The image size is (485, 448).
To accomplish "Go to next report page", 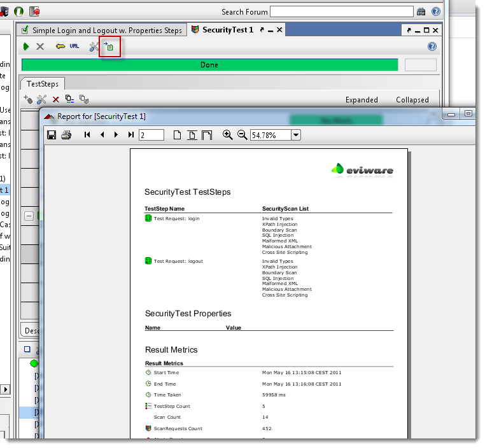I will click(x=116, y=135).
